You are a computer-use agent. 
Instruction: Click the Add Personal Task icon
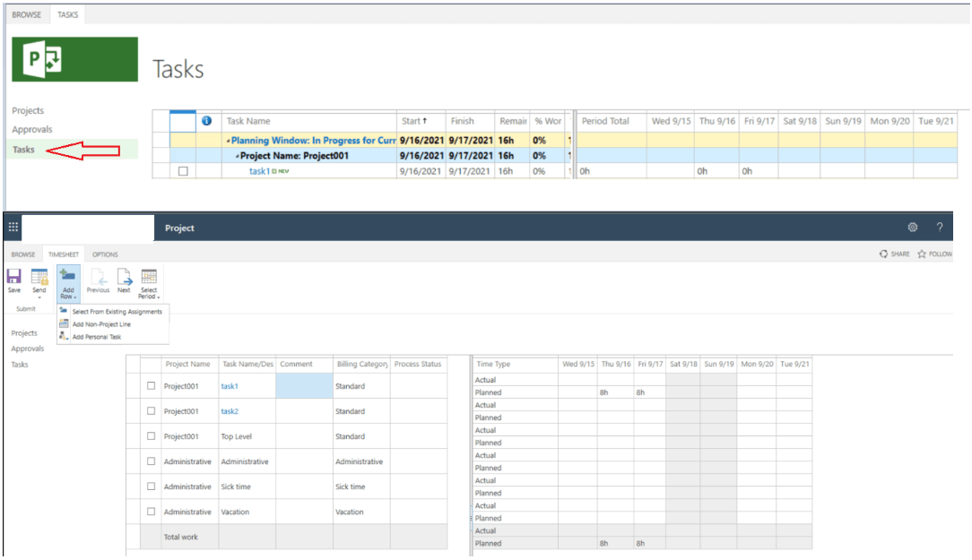point(64,336)
